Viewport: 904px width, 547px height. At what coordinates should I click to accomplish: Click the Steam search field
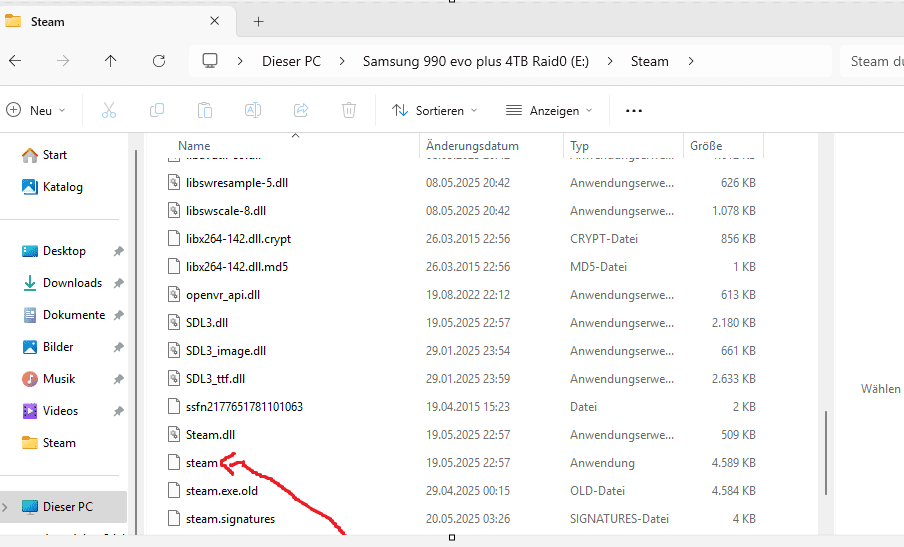point(871,61)
